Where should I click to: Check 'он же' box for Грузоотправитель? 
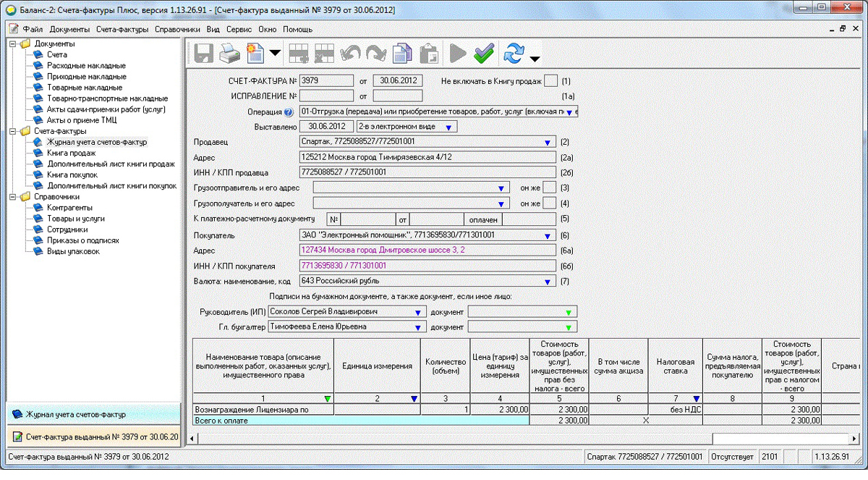click(x=550, y=188)
